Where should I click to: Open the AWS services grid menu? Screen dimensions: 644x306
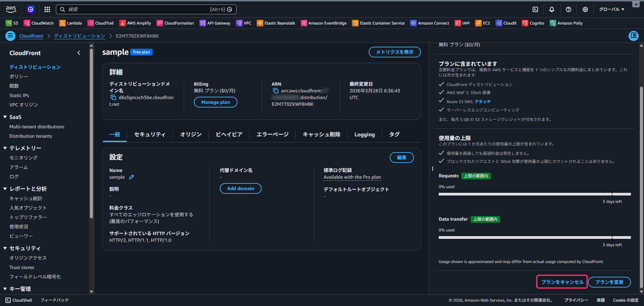(47, 9)
